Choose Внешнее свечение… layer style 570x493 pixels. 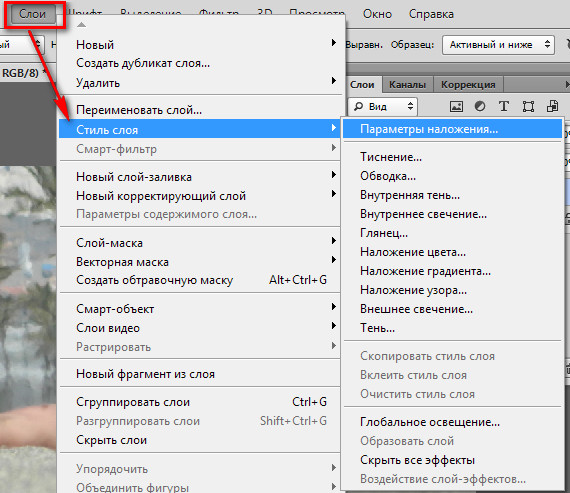[453, 309]
